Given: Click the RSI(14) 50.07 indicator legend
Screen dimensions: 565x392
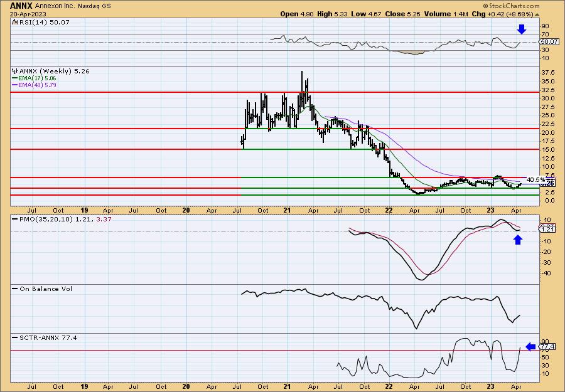Looking at the screenshot, I should (x=45, y=23).
